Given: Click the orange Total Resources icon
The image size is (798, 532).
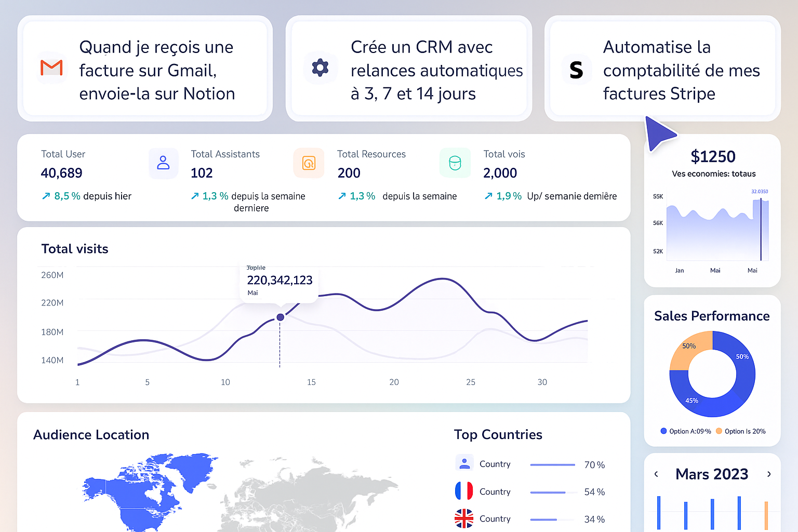Looking at the screenshot, I should click(x=309, y=163).
